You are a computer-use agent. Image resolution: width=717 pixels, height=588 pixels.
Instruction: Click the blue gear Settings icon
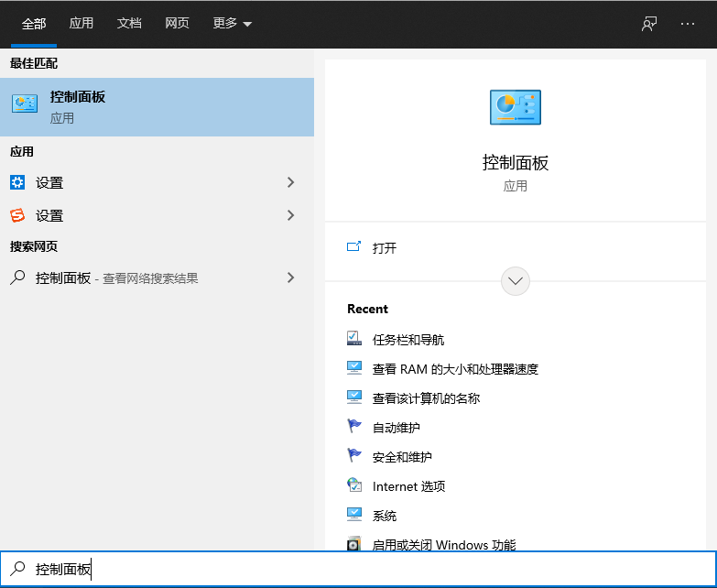pos(17,182)
